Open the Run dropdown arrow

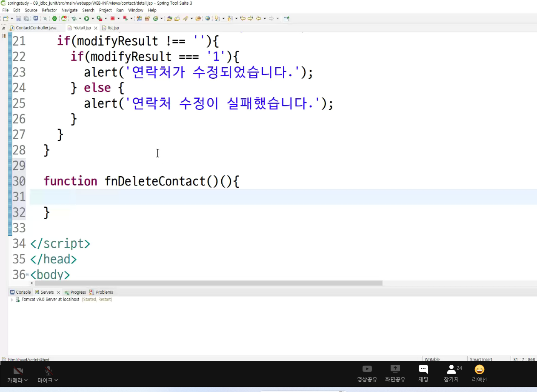click(x=92, y=19)
